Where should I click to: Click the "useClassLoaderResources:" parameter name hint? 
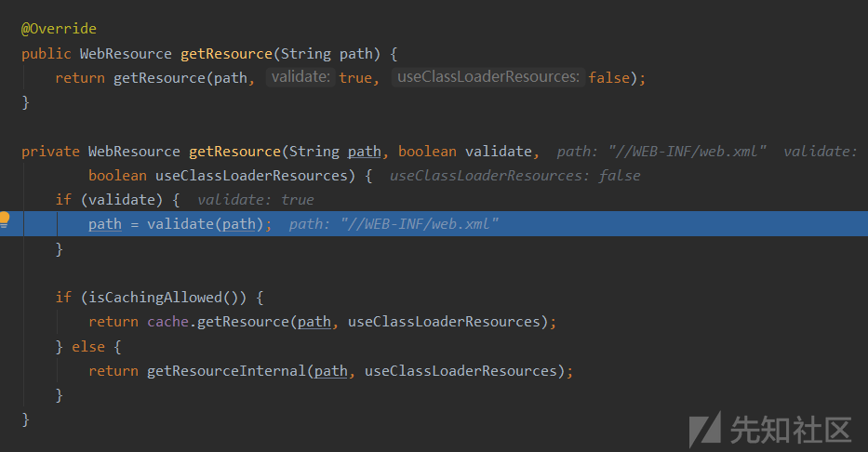tap(487, 78)
